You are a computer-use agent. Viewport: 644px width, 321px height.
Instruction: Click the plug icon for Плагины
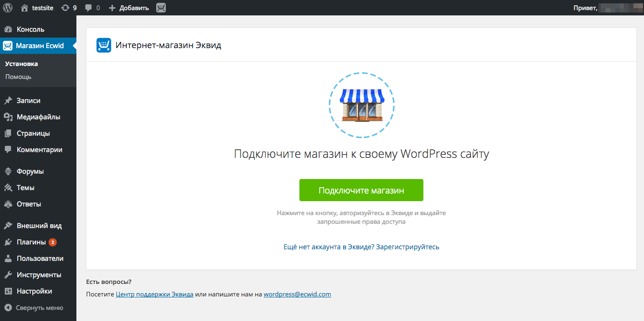(x=8, y=242)
